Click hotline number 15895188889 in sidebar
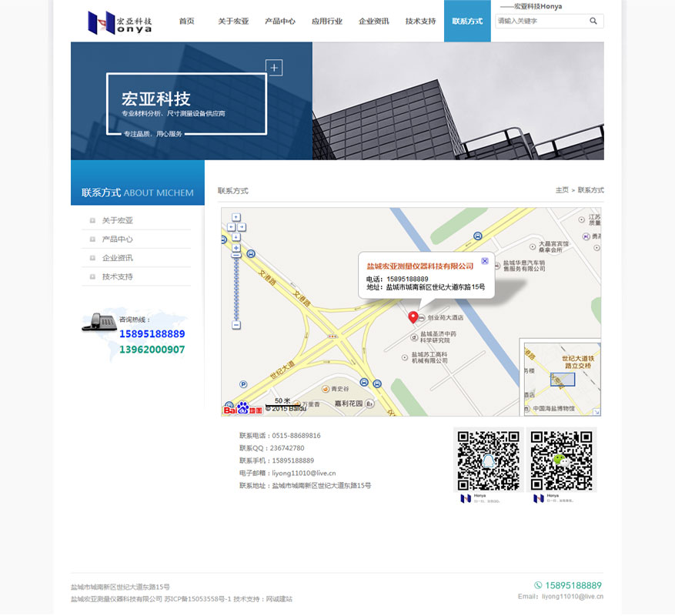675x616 pixels. pos(152,334)
